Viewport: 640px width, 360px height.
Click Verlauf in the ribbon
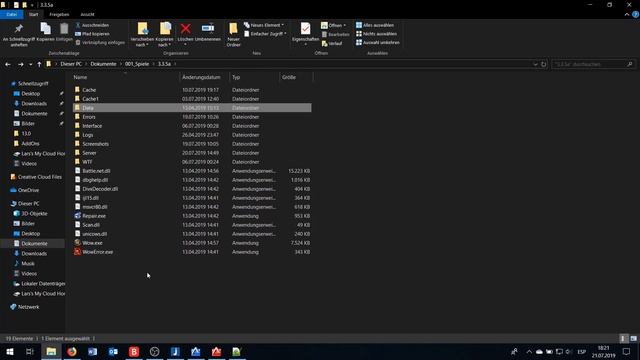pyautogui.click(x=332, y=43)
